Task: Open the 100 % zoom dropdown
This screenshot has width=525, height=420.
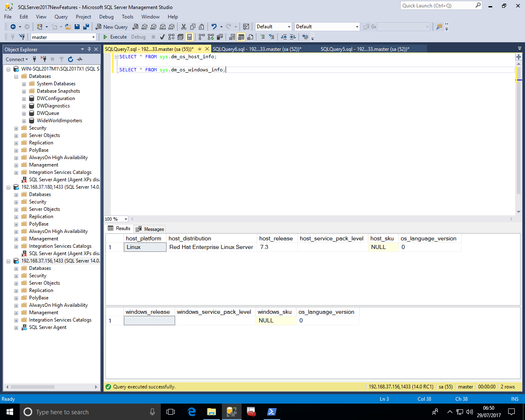Action: click(126, 219)
